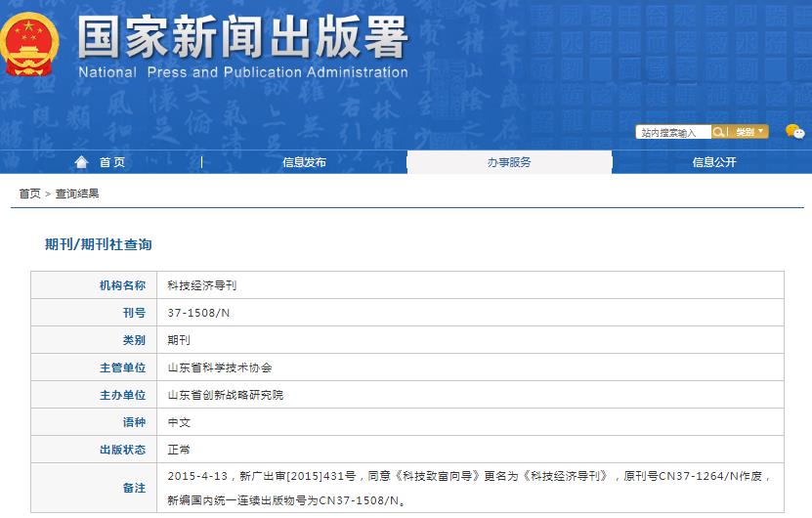
Task: Click the National Press and Publication Administration subtitle
Action: coord(242,72)
